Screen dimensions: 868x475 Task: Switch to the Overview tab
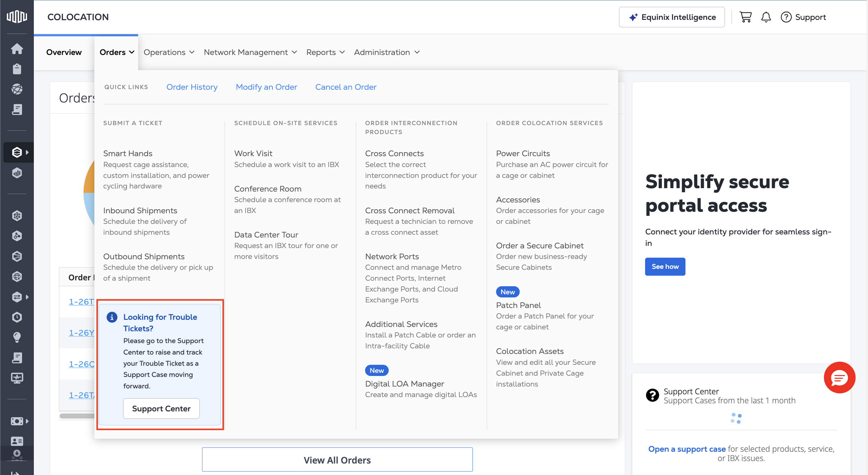[x=64, y=52]
